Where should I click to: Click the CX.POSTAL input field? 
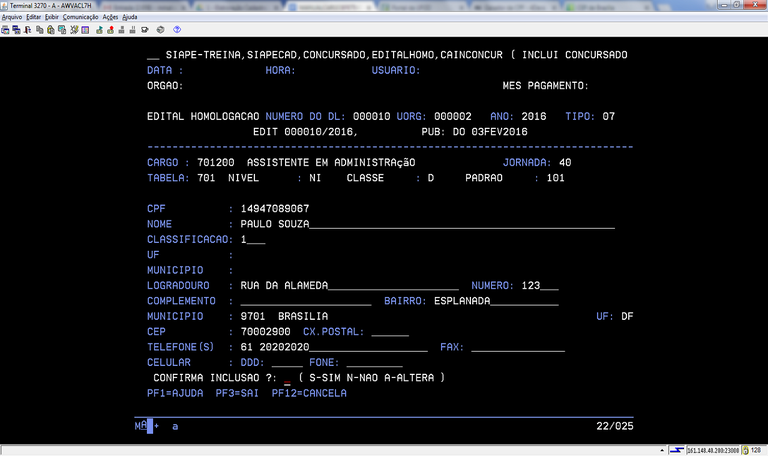point(389,331)
